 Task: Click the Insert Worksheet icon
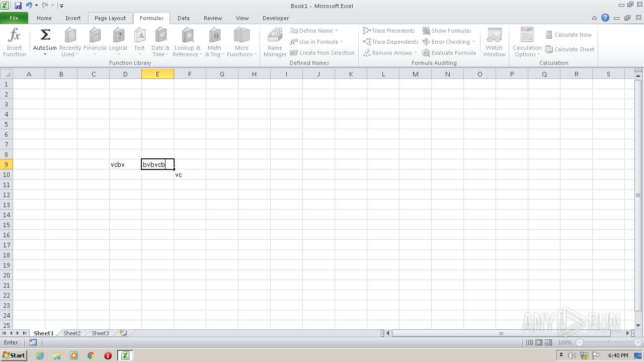pos(123,333)
